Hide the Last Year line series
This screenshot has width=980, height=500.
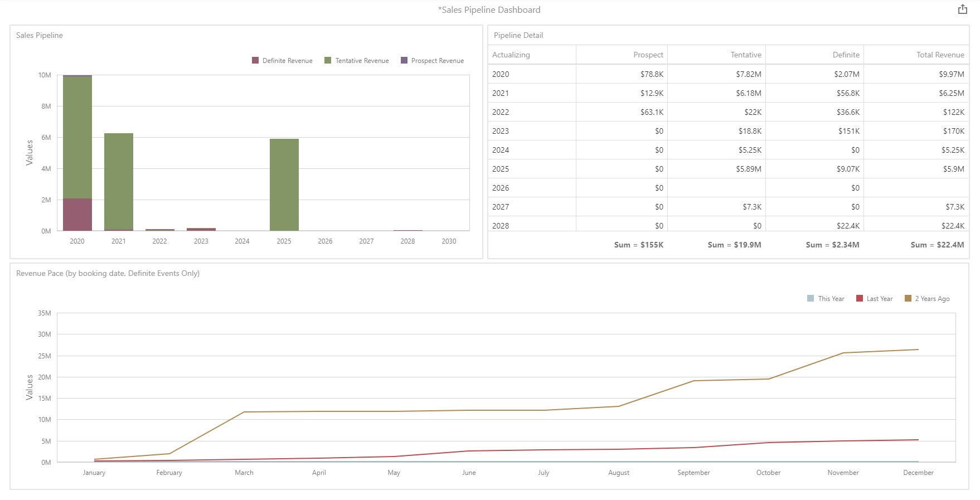click(874, 299)
